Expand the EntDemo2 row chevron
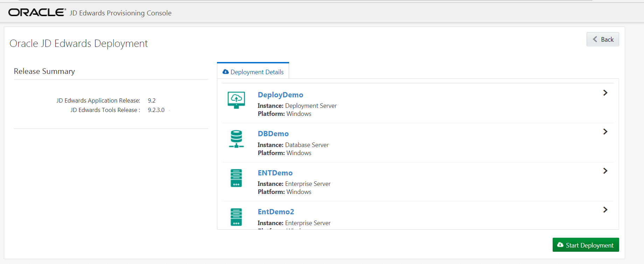644x264 pixels. pyautogui.click(x=605, y=210)
